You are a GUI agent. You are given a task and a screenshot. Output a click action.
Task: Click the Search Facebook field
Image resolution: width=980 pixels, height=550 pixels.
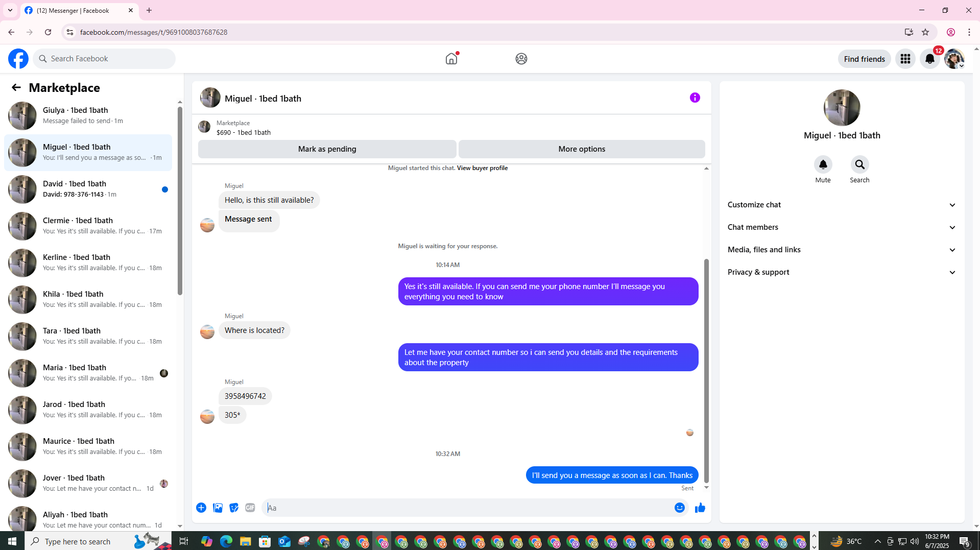(104, 59)
